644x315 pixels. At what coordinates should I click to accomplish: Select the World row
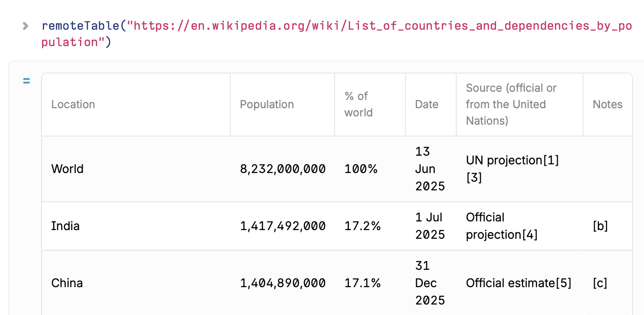[x=67, y=169]
